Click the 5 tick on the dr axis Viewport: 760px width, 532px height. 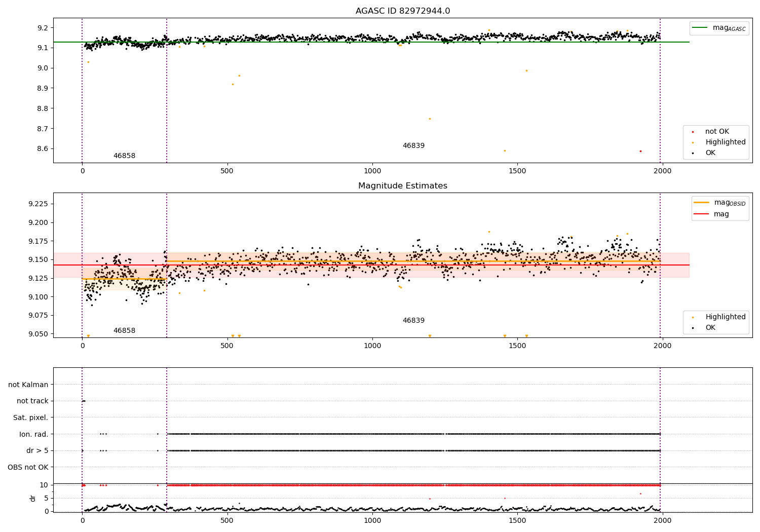47,499
